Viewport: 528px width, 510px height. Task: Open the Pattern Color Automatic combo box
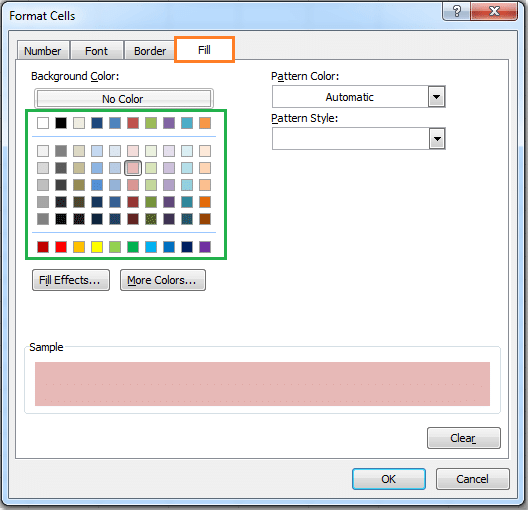point(359,97)
